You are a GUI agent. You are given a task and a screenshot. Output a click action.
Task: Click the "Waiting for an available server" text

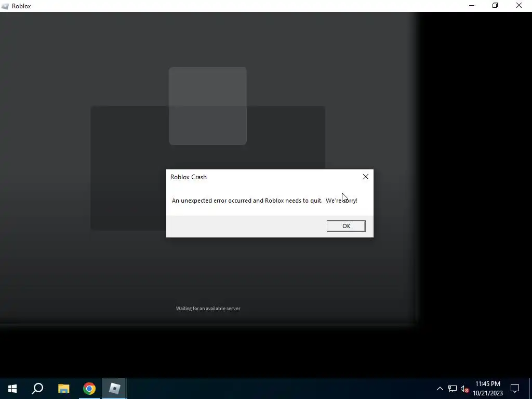pyautogui.click(x=208, y=309)
